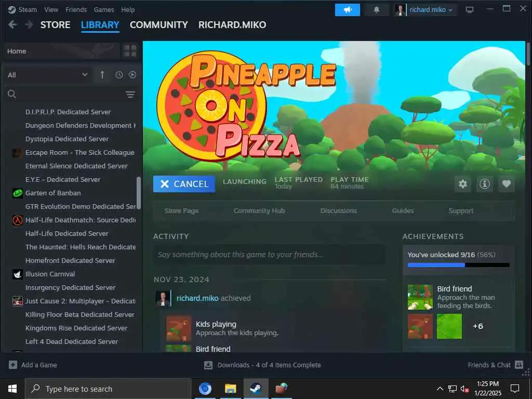Image resolution: width=532 pixels, height=399 pixels.
Task: Open the richard.miko account dropdown
Action: coord(431,10)
